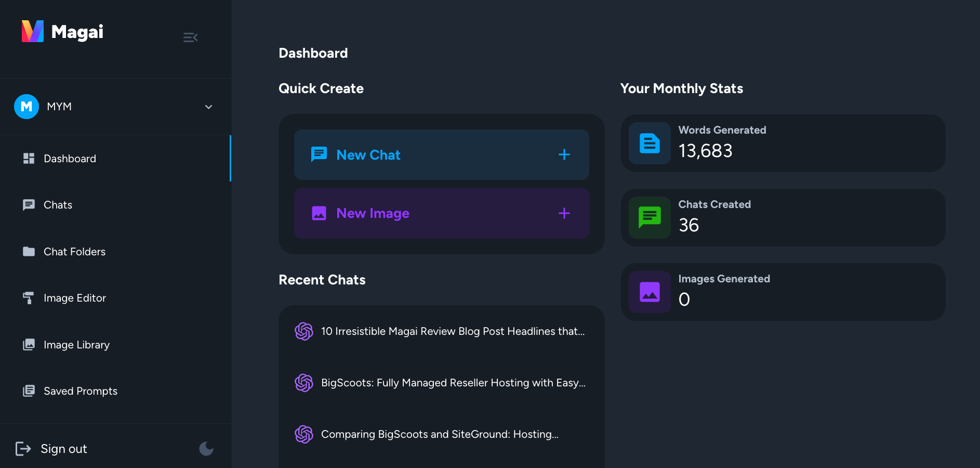Click the Image Library photos icon
This screenshot has height=468, width=980.
[29, 345]
